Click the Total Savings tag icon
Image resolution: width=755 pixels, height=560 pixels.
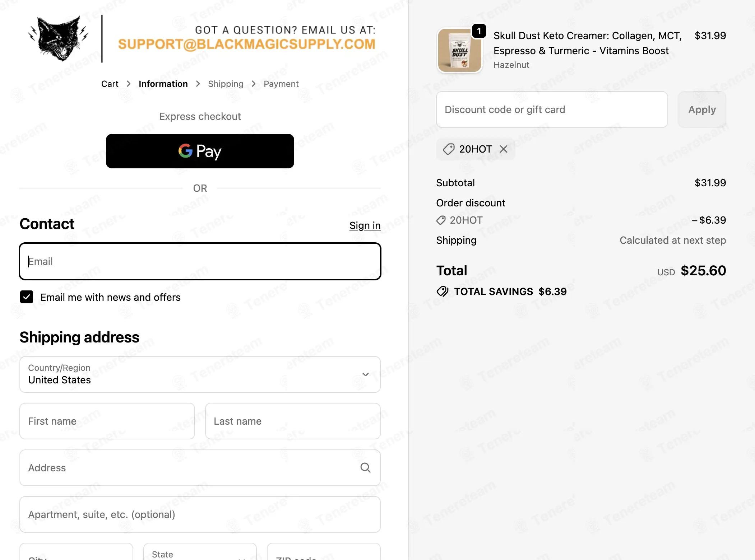click(x=443, y=291)
